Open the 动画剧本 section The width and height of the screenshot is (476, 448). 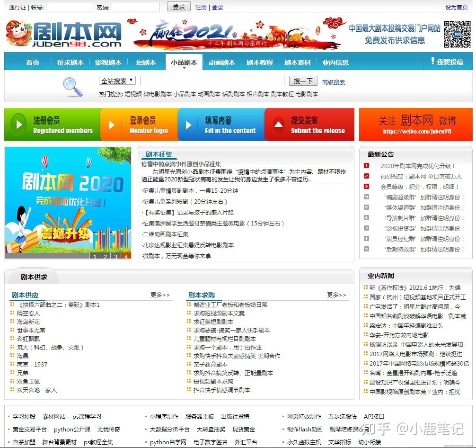click(x=222, y=62)
